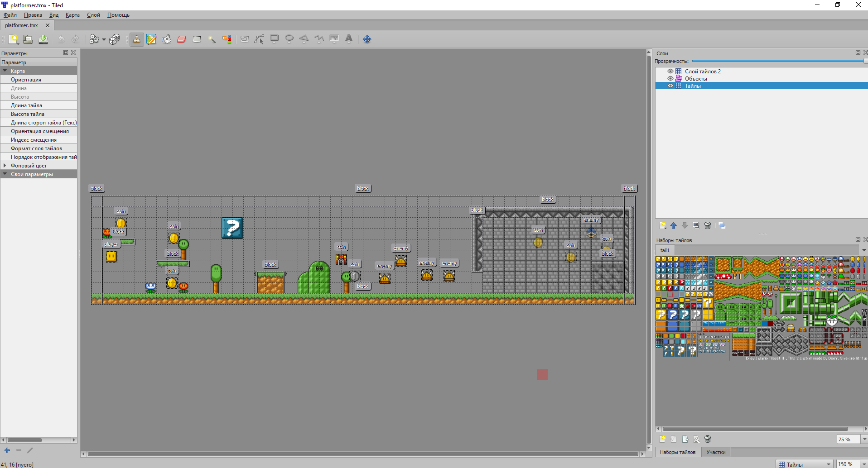Collapse the 'Карта' property group
This screenshot has height=468, width=868.
tap(5, 71)
